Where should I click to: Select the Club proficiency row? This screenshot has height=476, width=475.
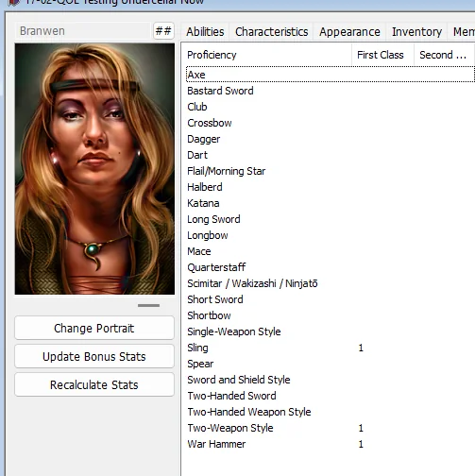(x=330, y=107)
